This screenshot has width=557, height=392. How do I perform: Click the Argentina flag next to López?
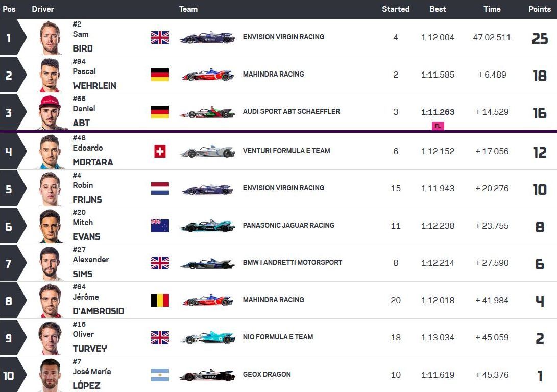(x=160, y=375)
